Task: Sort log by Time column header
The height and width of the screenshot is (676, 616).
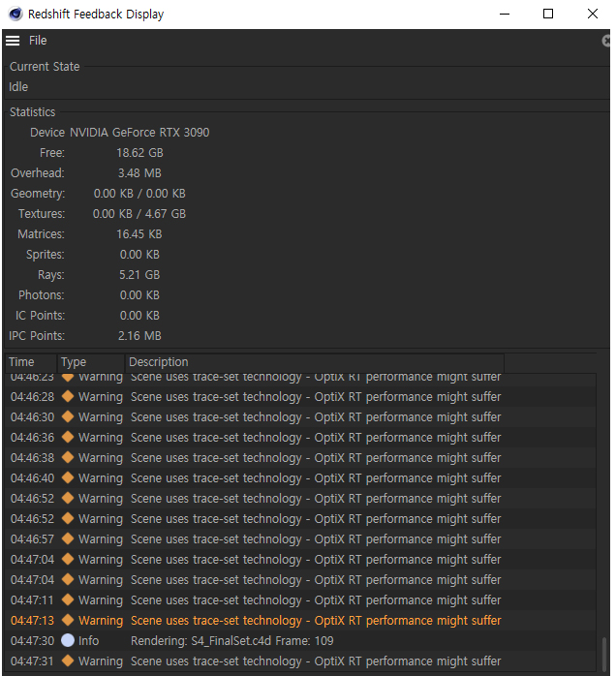Action: 31,362
